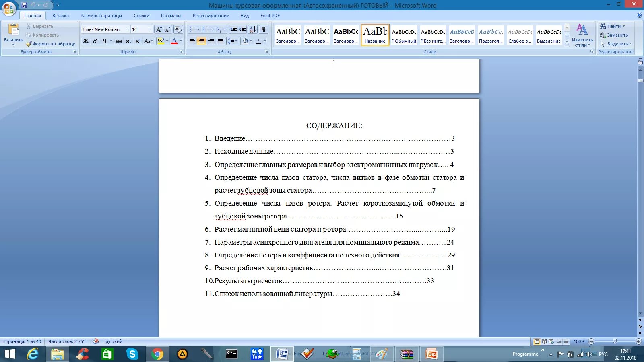
Task: Open the Paragraph dialog launcher (Абзац)
Action: point(266,52)
